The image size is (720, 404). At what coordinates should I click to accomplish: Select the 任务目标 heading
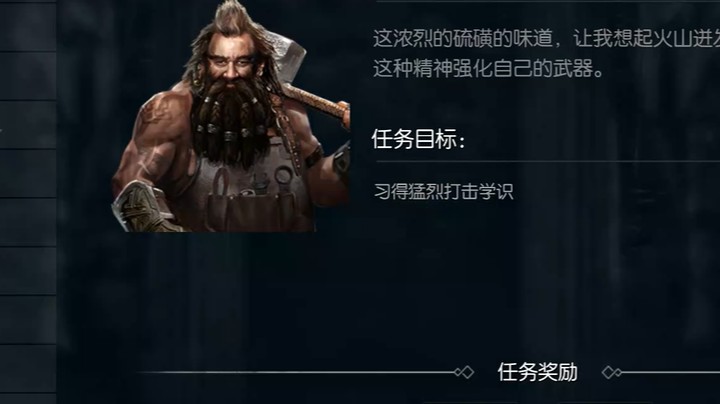tap(418, 139)
